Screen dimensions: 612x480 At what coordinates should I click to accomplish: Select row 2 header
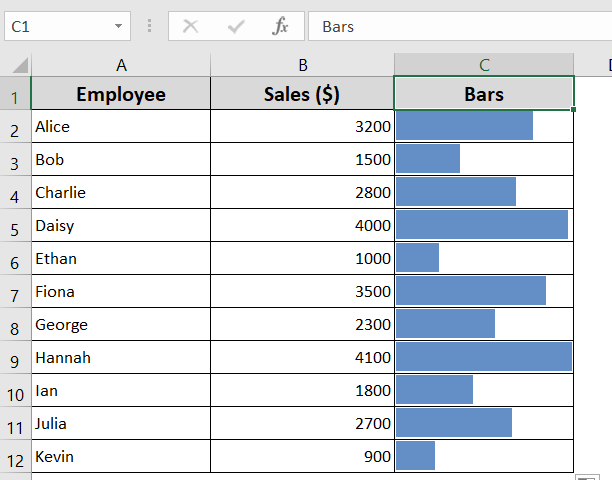[15, 126]
